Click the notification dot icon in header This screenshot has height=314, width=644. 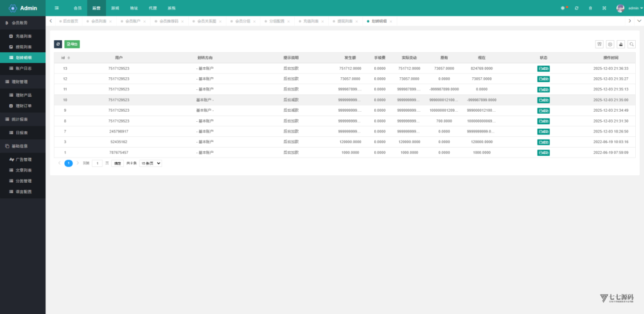(563, 8)
